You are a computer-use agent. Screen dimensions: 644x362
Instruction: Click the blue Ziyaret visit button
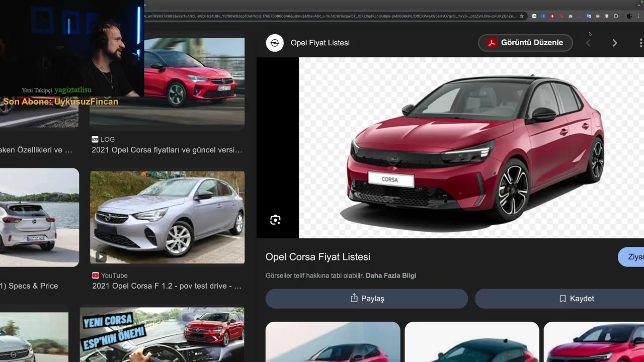tap(631, 257)
